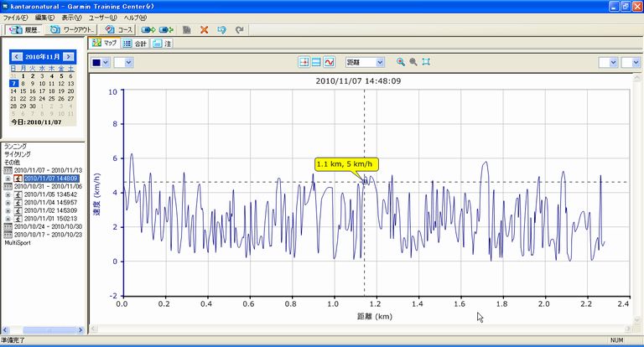The height and width of the screenshot is (347, 644).
Task: Click the redo arrow icon
Action: 240,29
